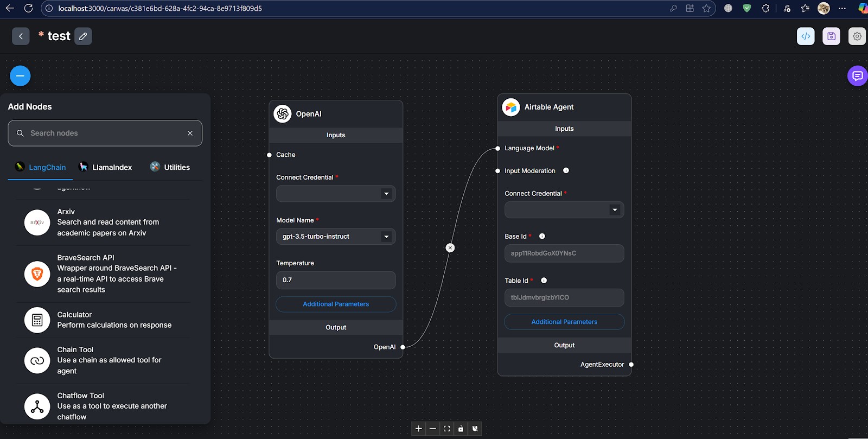Click the Chain Tool title
This screenshot has width=868, height=439.
75,350
